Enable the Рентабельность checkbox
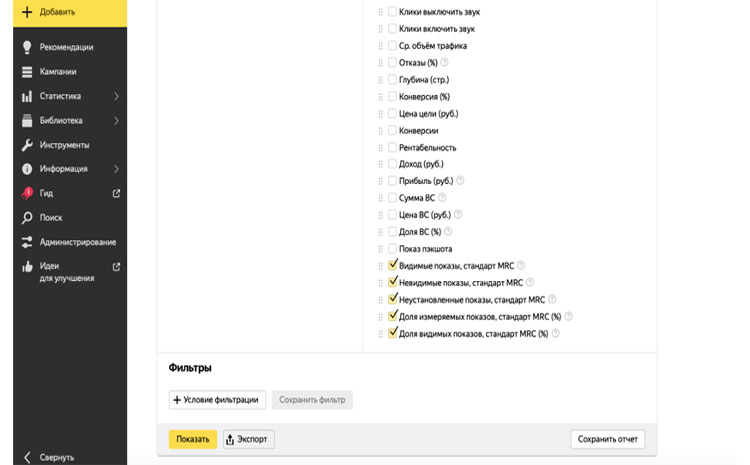This screenshot has height=465, width=750. click(393, 147)
